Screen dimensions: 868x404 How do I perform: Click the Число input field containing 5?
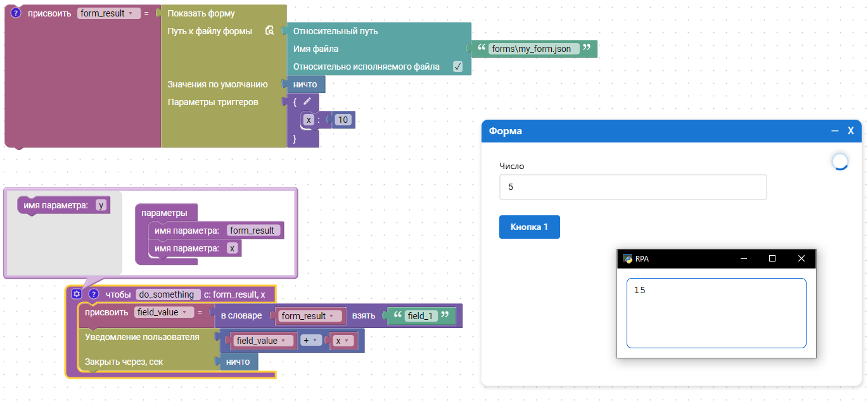pos(632,187)
